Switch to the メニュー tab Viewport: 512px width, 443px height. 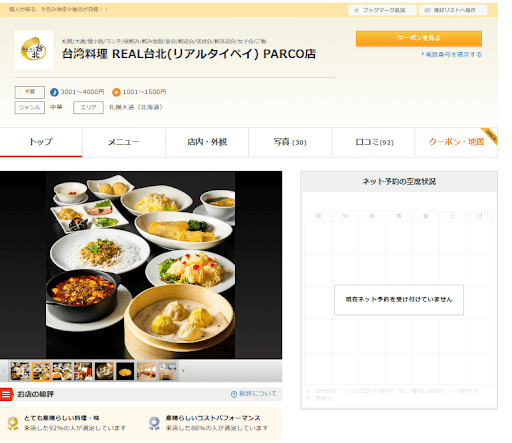124,142
